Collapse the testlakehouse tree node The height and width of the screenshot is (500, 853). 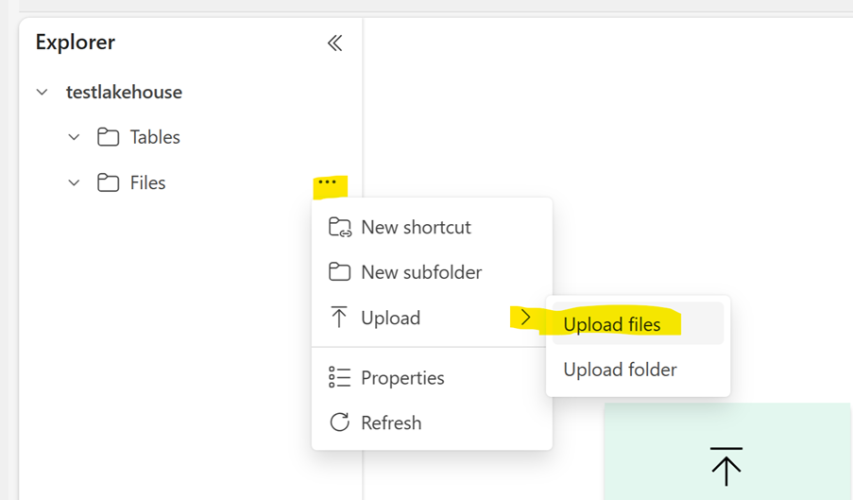click(42, 92)
